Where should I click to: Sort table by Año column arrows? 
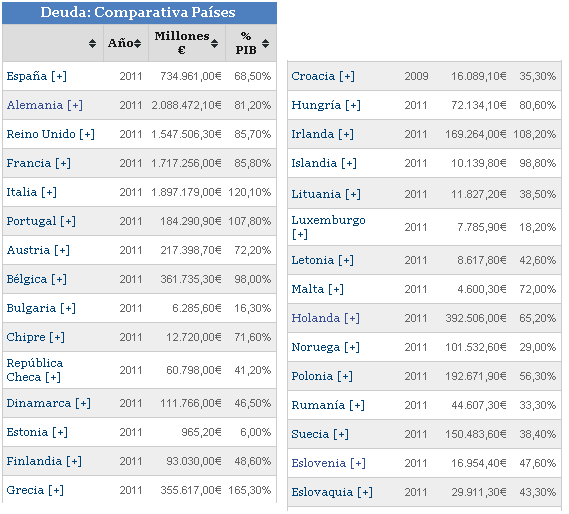click(137, 44)
